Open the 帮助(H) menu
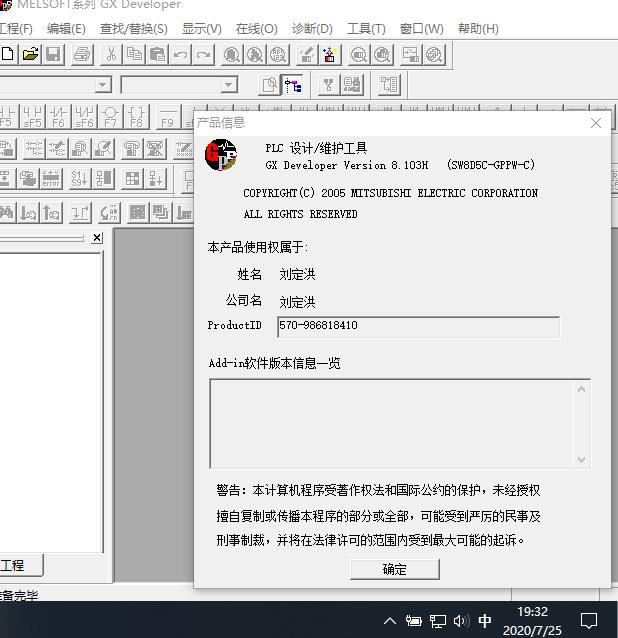618x638 pixels. tap(477, 28)
